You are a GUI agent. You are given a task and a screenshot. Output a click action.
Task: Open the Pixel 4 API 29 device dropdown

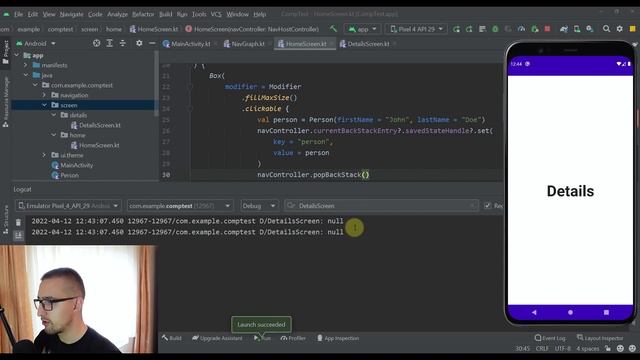click(416, 29)
